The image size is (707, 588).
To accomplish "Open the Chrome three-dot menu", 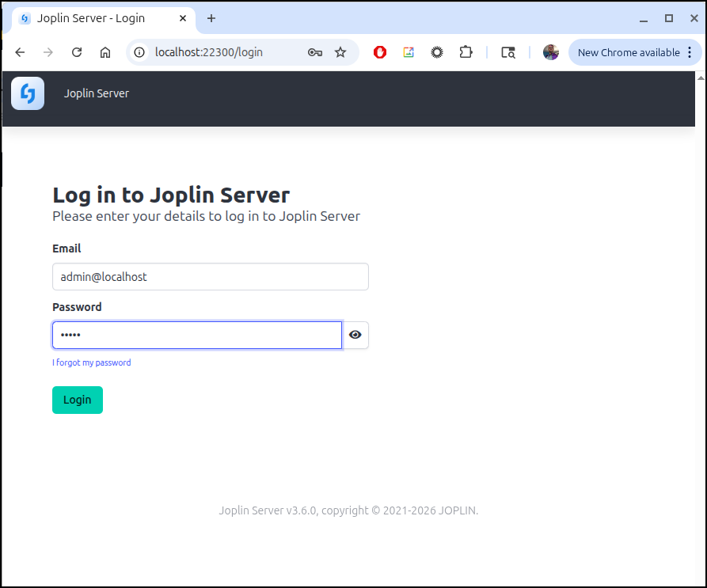I will (x=690, y=52).
